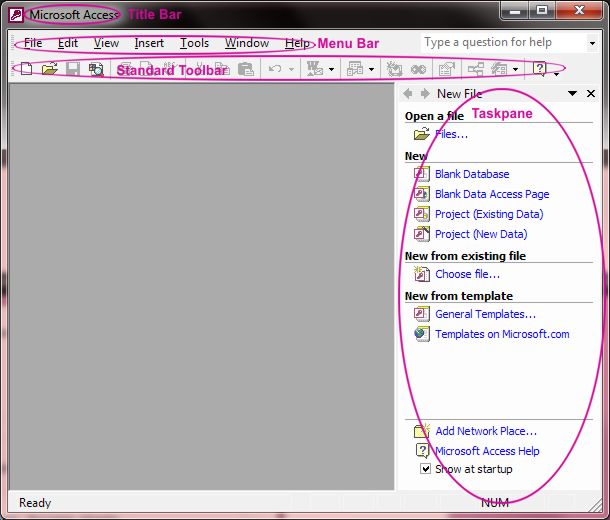Click the OfficeLinks Word merge icon
Viewport: 610px width, 520px height.
point(315,69)
